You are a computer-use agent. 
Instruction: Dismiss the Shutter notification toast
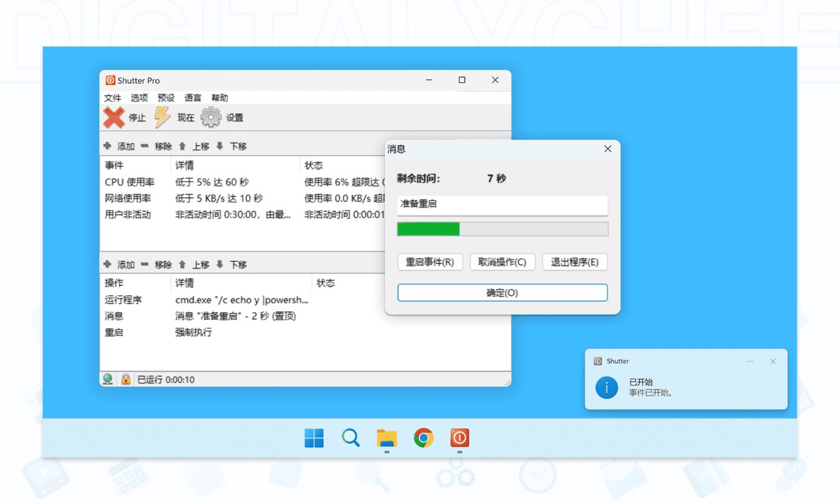click(773, 361)
